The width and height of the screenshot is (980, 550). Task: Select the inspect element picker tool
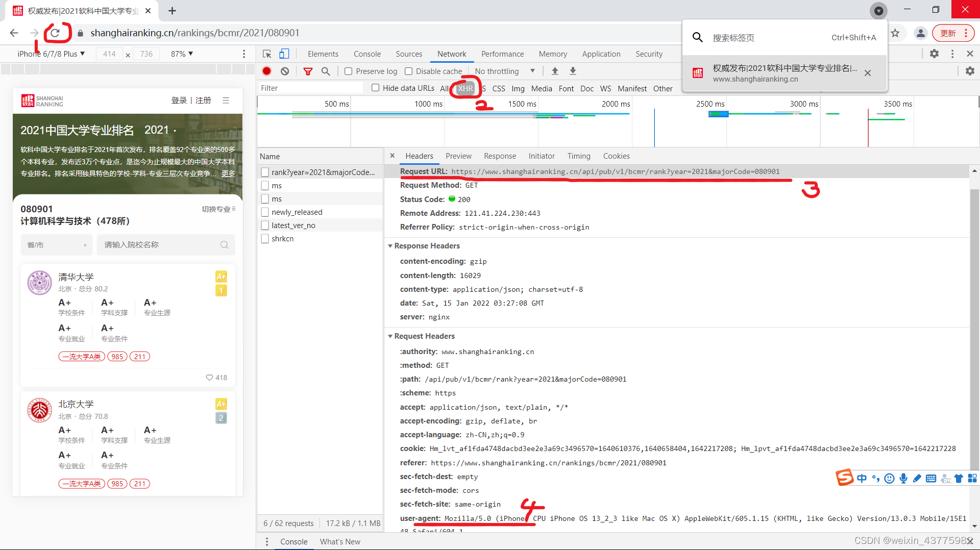click(267, 54)
